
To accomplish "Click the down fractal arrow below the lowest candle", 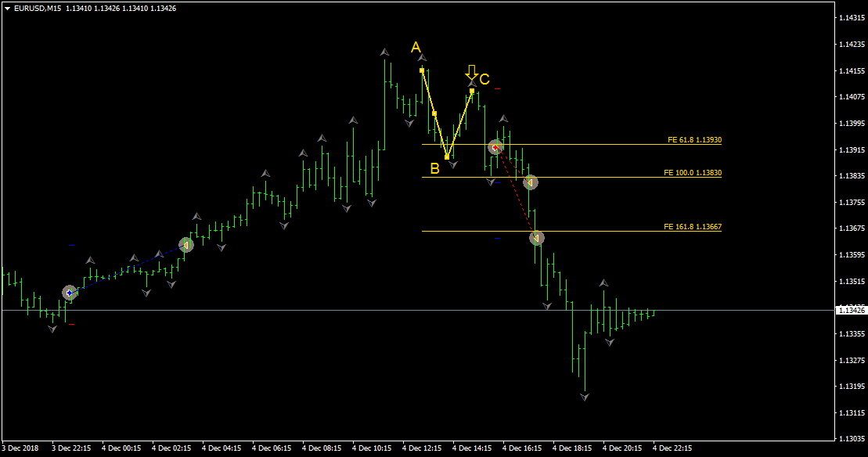I will click(585, 397).
